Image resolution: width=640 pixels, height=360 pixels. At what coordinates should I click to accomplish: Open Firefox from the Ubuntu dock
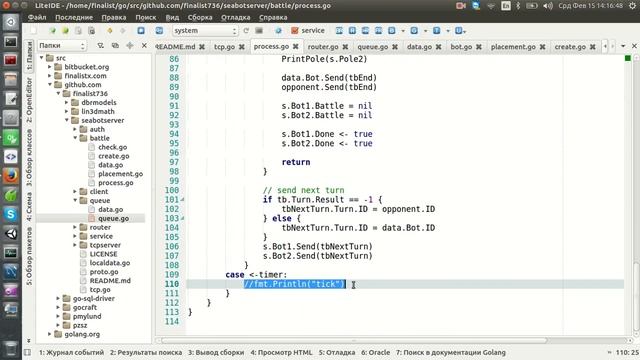[11, 176]
